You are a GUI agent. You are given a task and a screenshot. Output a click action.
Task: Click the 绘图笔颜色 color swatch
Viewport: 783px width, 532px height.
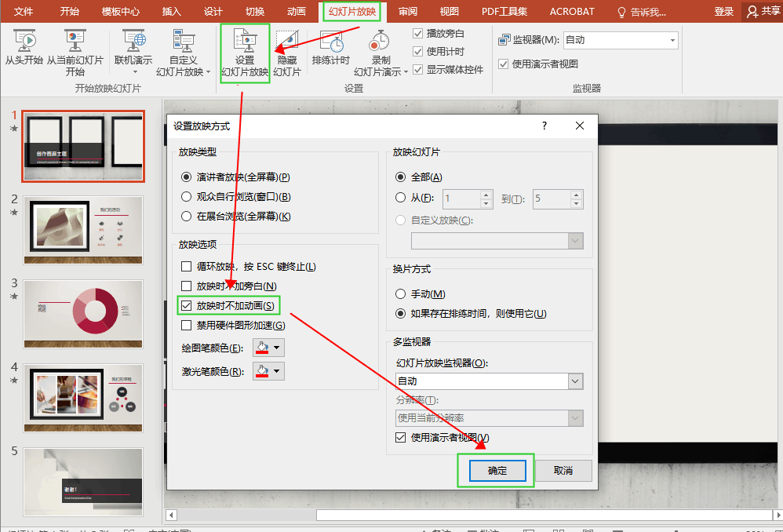pos(262,347)
